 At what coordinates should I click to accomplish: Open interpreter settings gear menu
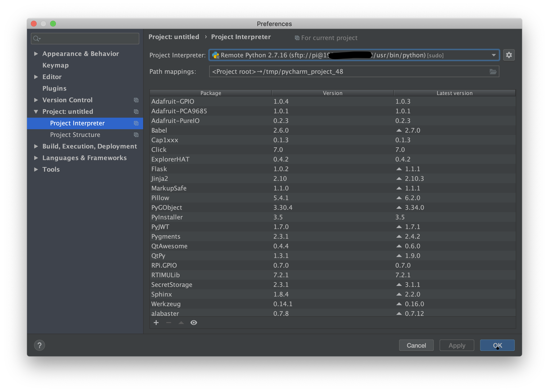tap(509, 55)
